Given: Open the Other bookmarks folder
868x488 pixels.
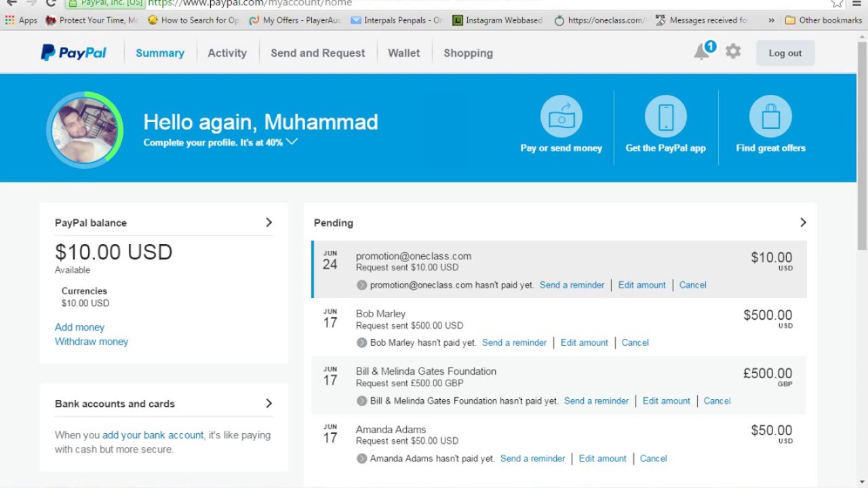Looking at the screenshot, I should [823, 20].
